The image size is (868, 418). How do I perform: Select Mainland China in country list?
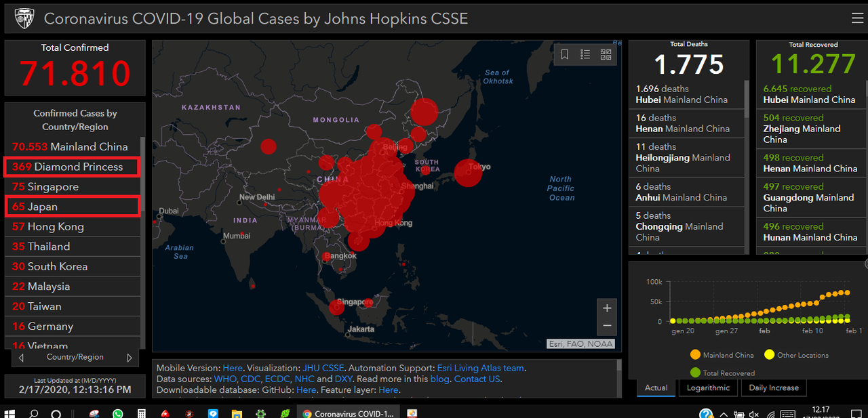point(73,146)
